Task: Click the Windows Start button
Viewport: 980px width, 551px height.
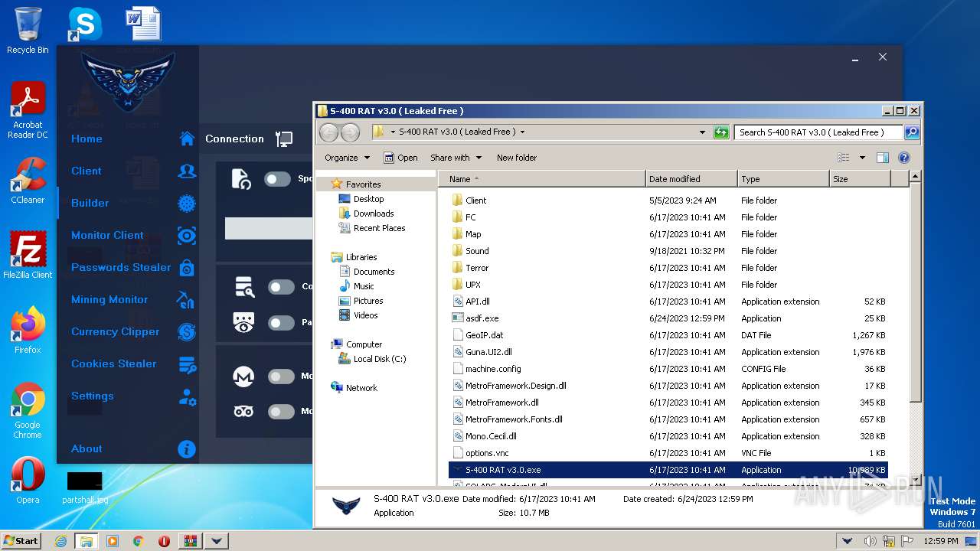Action: pos(21,540)
